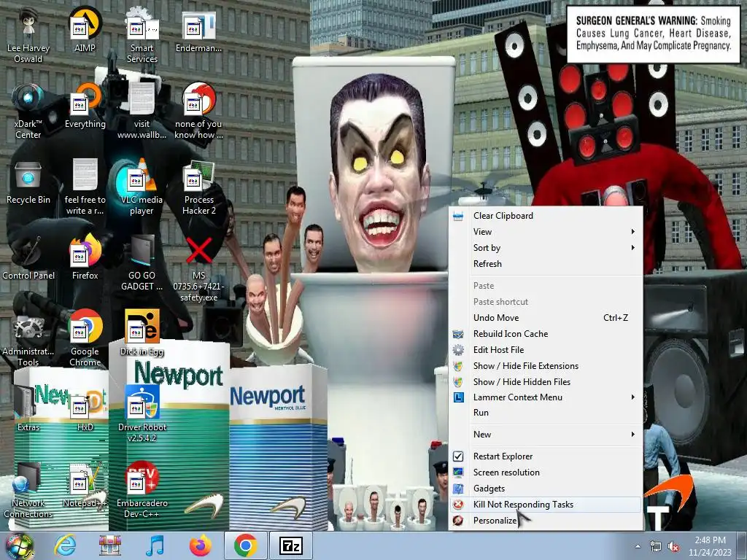Select the Google Chrome desktop shortcut
The width and height of the screenshot is (747, 560).
(x=85, y=338)
